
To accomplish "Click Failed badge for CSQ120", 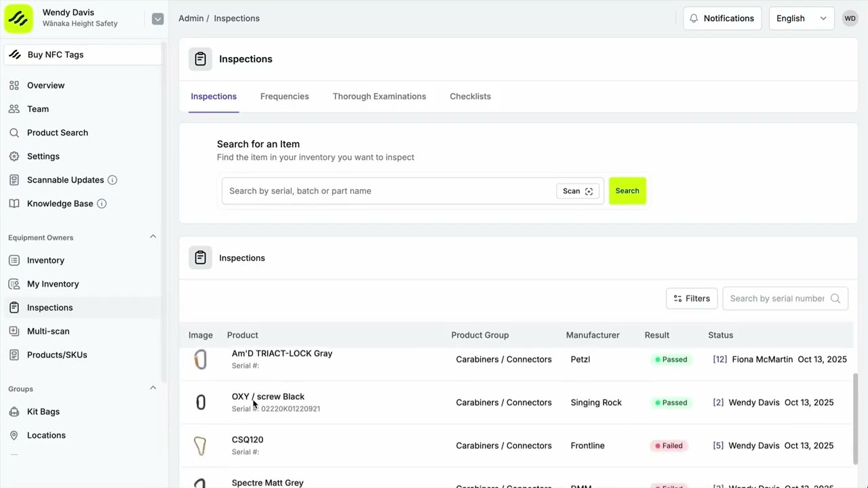I will tap(669, 446).
